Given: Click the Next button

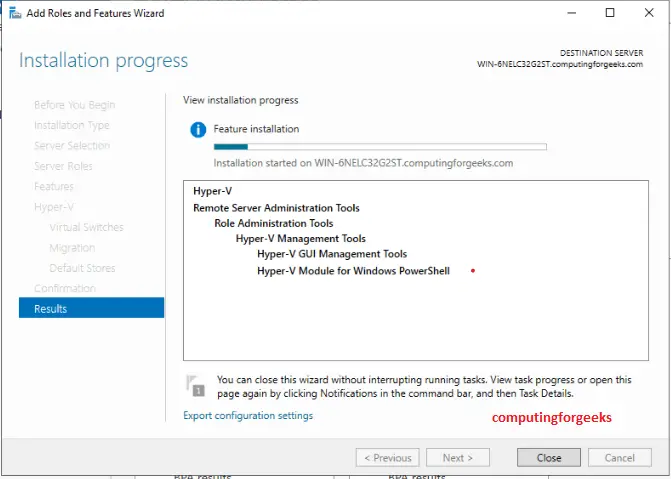Looking at the screenshot, I should [457, 458].
